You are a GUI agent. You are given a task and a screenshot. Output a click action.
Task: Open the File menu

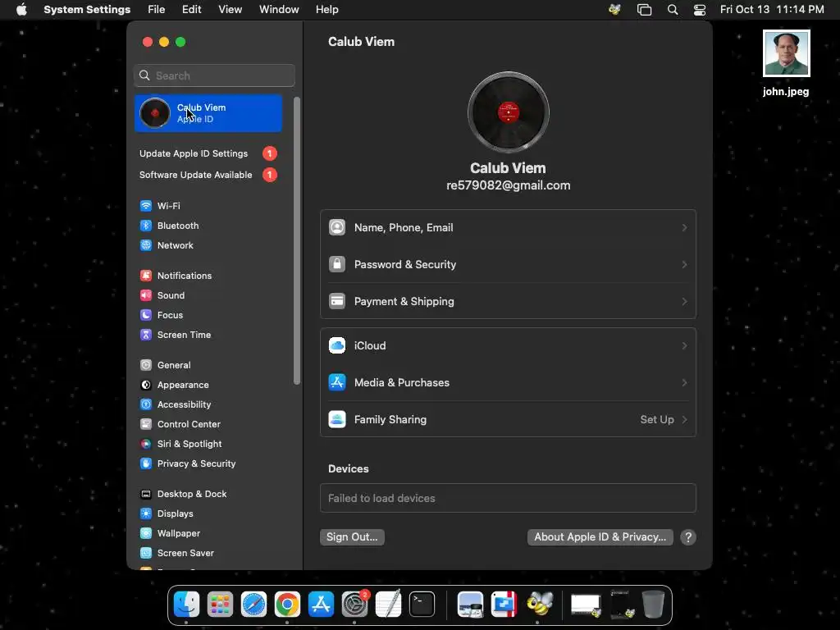tap(157, 10)
